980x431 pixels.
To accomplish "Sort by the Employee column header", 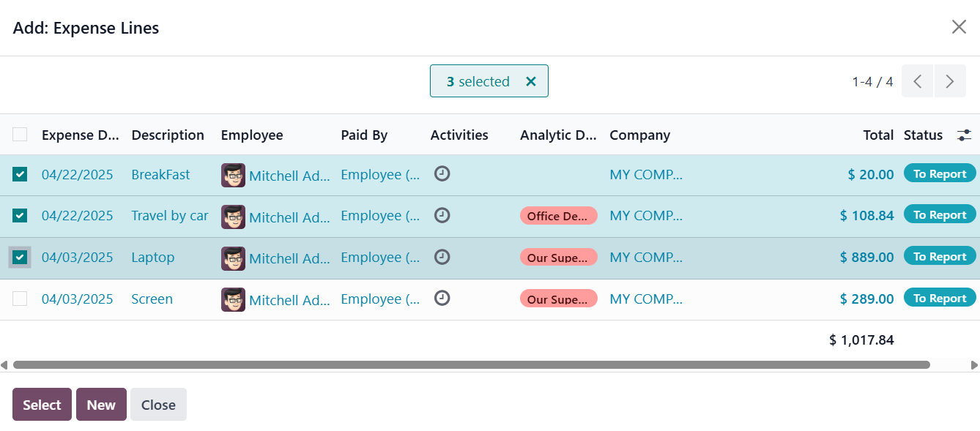I will (251, 135).
